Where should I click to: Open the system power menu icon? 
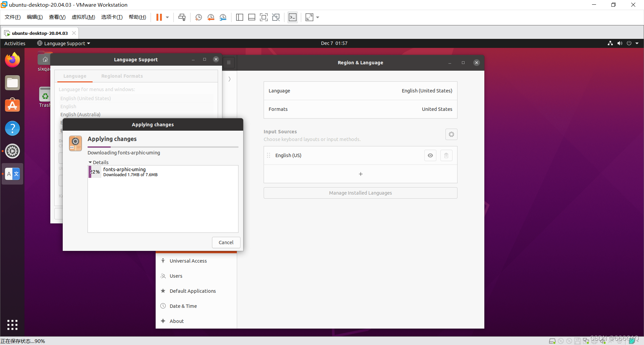[x=629, y=43]
